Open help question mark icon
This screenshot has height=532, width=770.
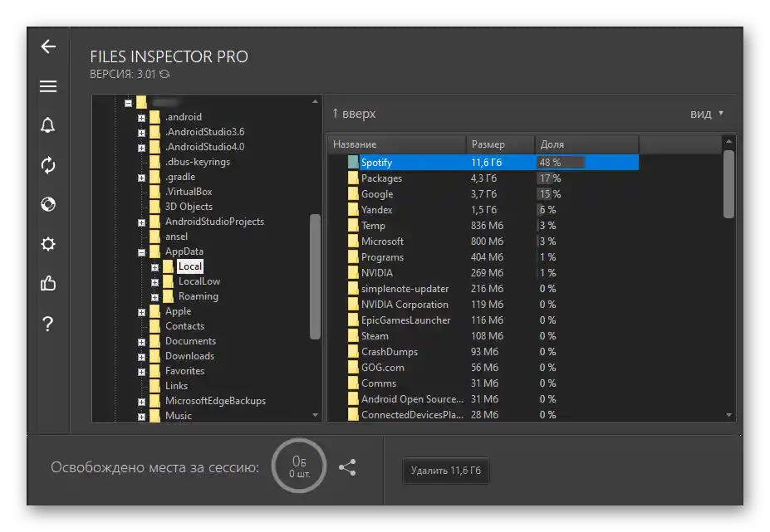point(47,324)
